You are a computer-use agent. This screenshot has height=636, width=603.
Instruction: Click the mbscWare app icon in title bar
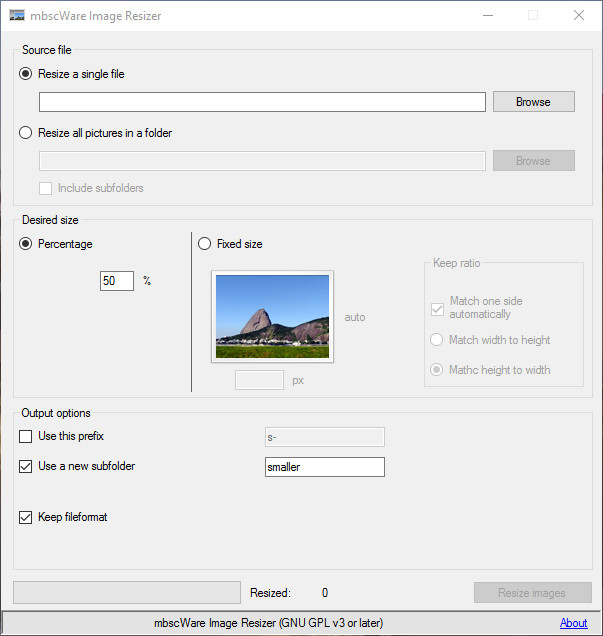17,15
